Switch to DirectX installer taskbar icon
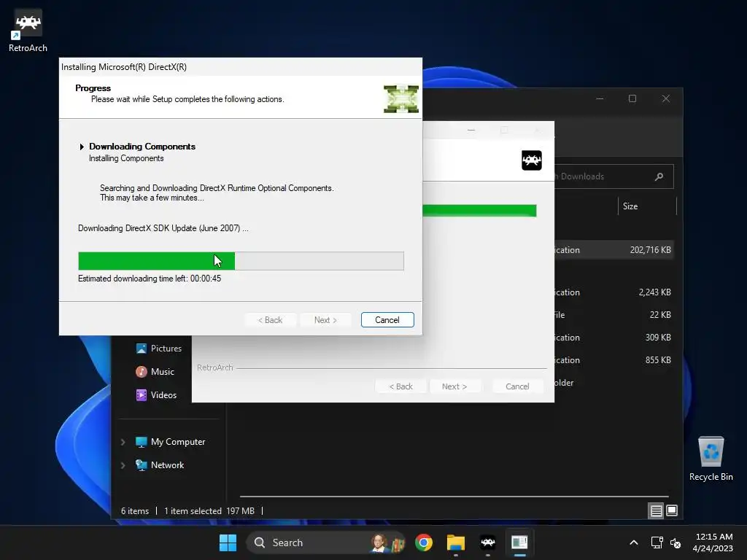Image resolution: width=747 pixels, height=560 pixels. coord(519,542)
